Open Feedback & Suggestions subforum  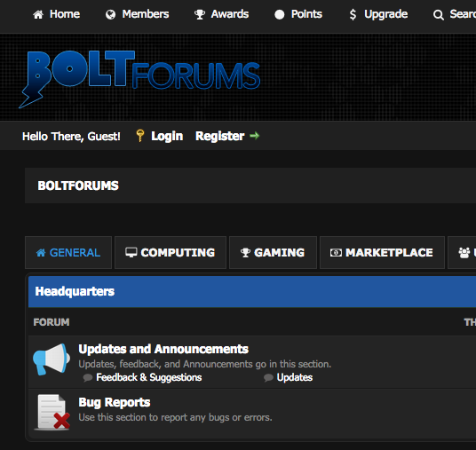[149, 377]
